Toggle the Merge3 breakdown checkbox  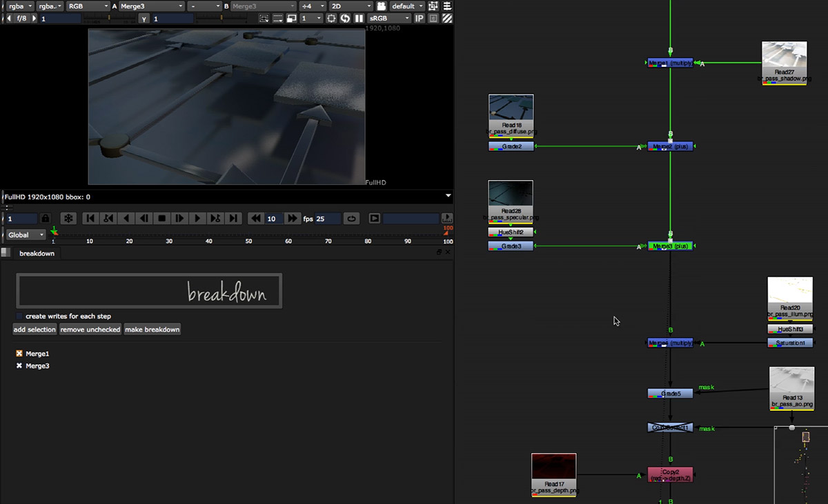[x=19, y=366]
